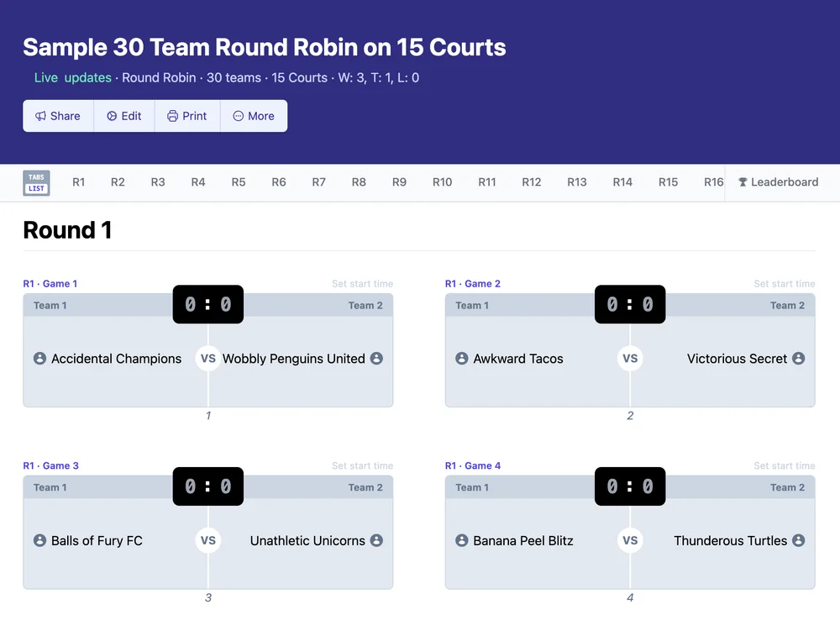Set start time for Game 1
Image resolution: width=840 pixels, height=620 pixels.
point(363,283)
